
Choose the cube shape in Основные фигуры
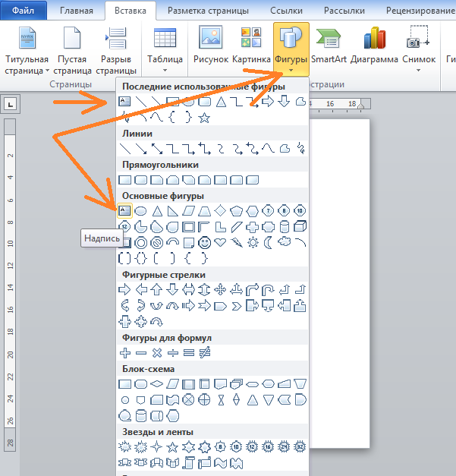(x=300, y=227)
